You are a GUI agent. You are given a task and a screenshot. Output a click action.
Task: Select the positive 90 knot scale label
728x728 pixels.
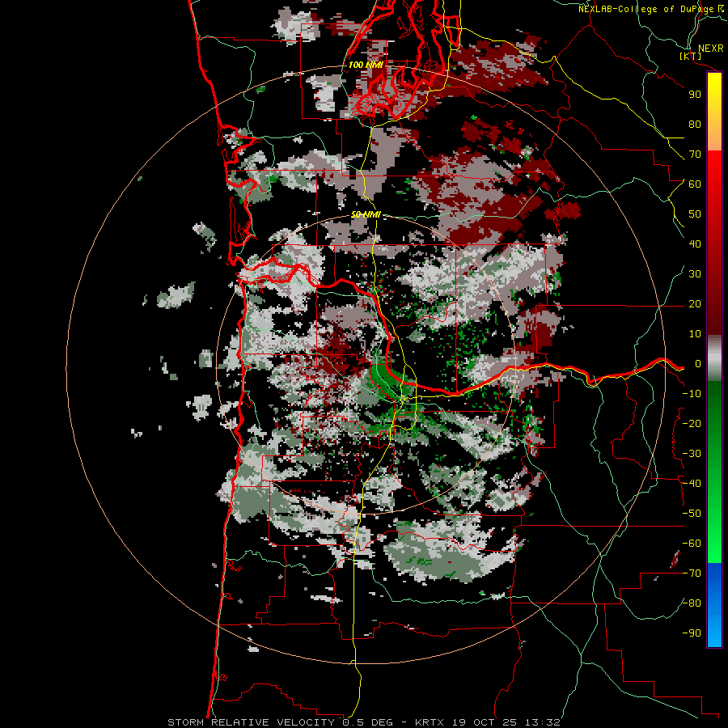[x=695, y=95]
